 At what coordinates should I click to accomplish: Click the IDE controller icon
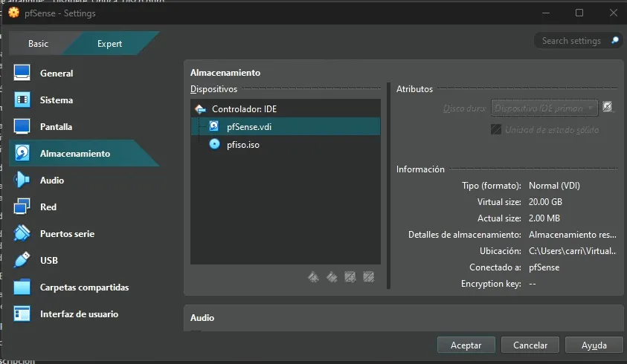click(x=200, y=108)
